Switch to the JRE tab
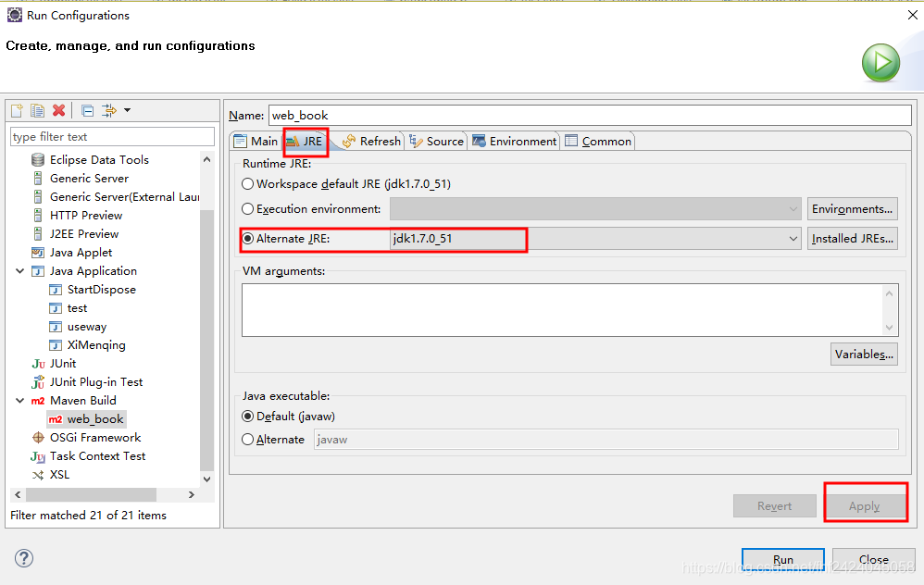This screenshot has height=585, width=924. 305,142
